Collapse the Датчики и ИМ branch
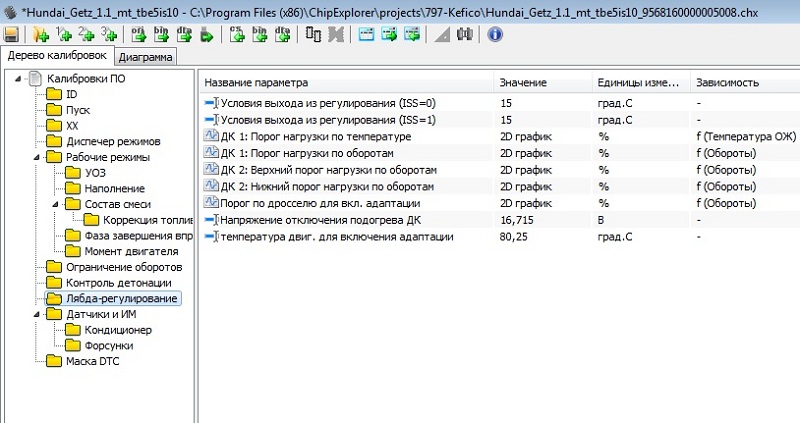This screenshot has width=800, height=423. click(x=35, y=314)
